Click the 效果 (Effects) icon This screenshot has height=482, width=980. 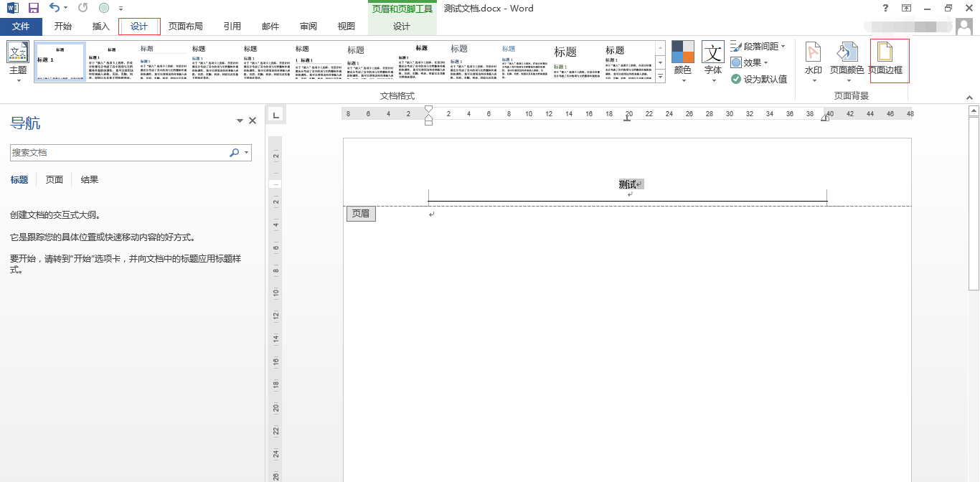[750, 62]
